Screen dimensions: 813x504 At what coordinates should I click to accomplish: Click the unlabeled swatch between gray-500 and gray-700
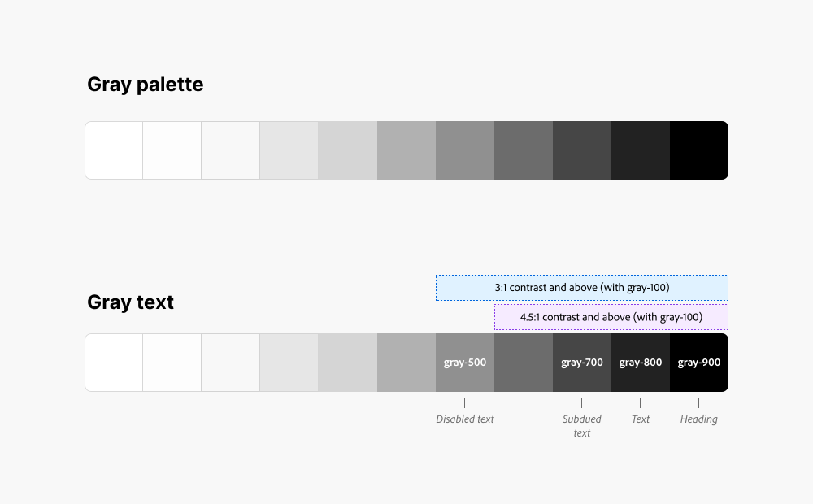(524, 363)
